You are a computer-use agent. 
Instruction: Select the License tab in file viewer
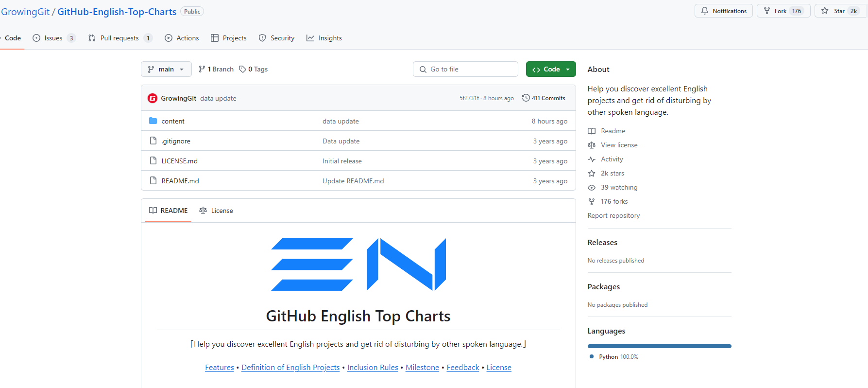click(x=216, y=211)
